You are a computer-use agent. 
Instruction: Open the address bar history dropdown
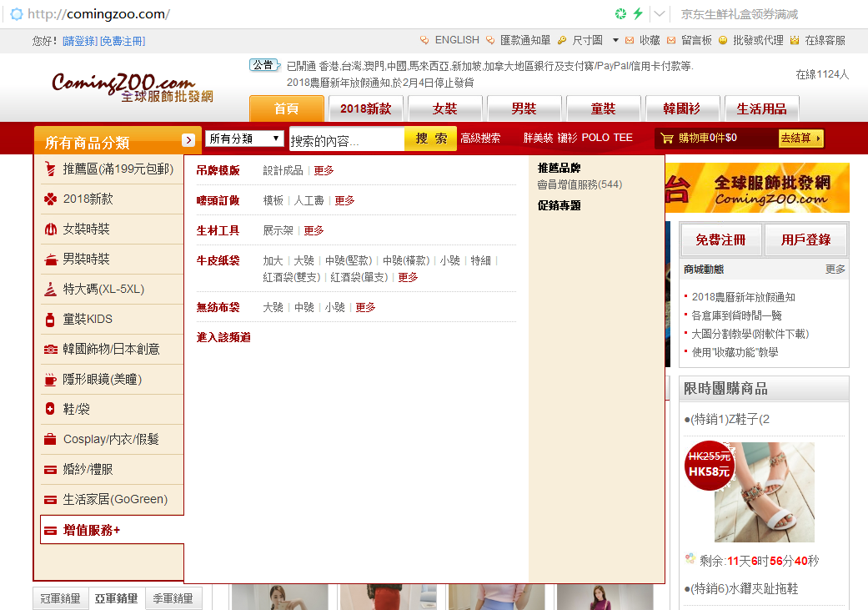(x=660, y=14)
